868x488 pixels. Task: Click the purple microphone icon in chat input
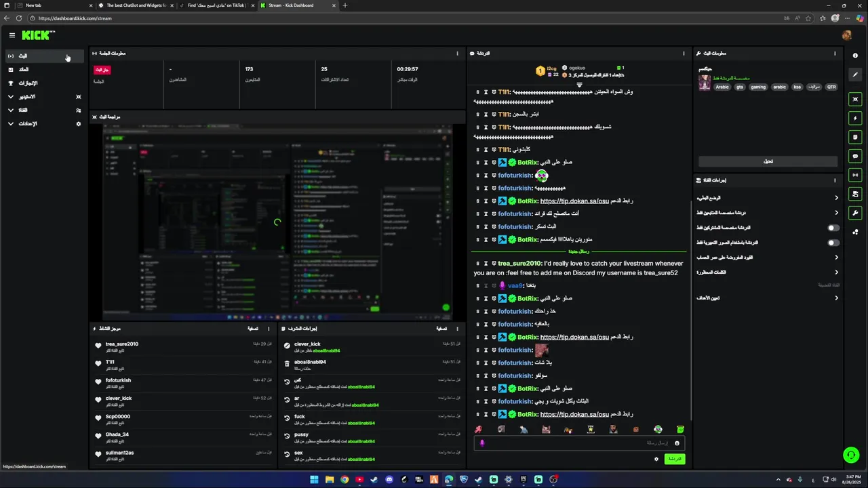pos(482,443)
